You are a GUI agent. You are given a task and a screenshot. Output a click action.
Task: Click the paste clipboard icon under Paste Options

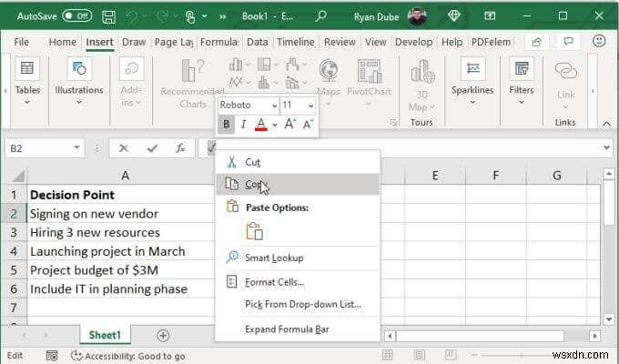255,231
